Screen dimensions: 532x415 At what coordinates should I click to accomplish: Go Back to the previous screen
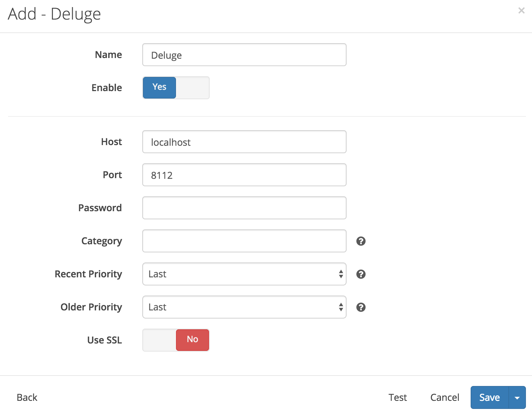[x=27, y=397]
